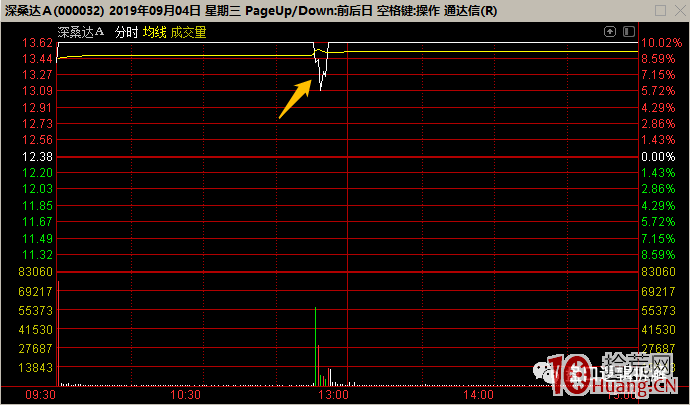
Task: Click the 11.49 price label
Action: click(x=37, y=239)
